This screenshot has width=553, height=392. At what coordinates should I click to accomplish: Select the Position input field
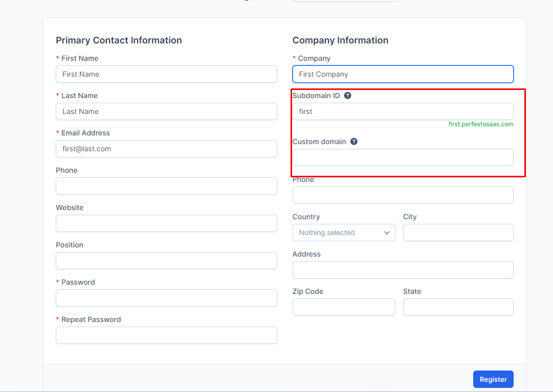pyautogui.click(x=166, y=261)
